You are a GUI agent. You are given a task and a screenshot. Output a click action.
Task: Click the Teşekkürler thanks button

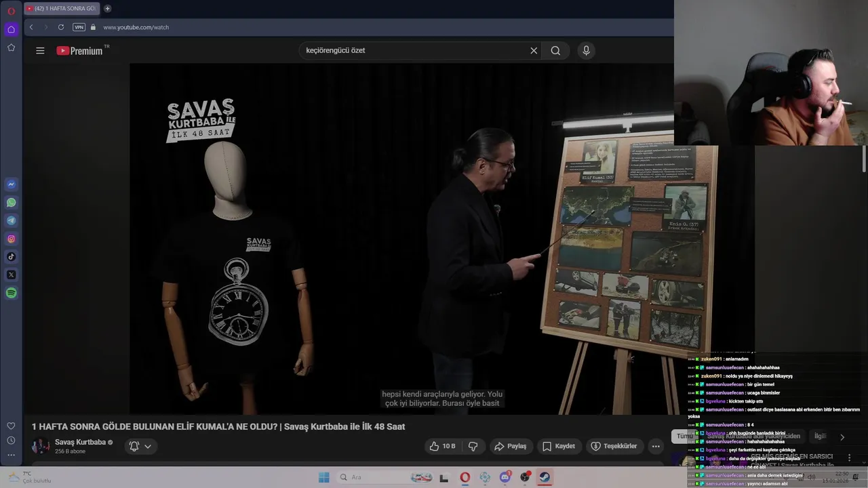click(614, 446)
